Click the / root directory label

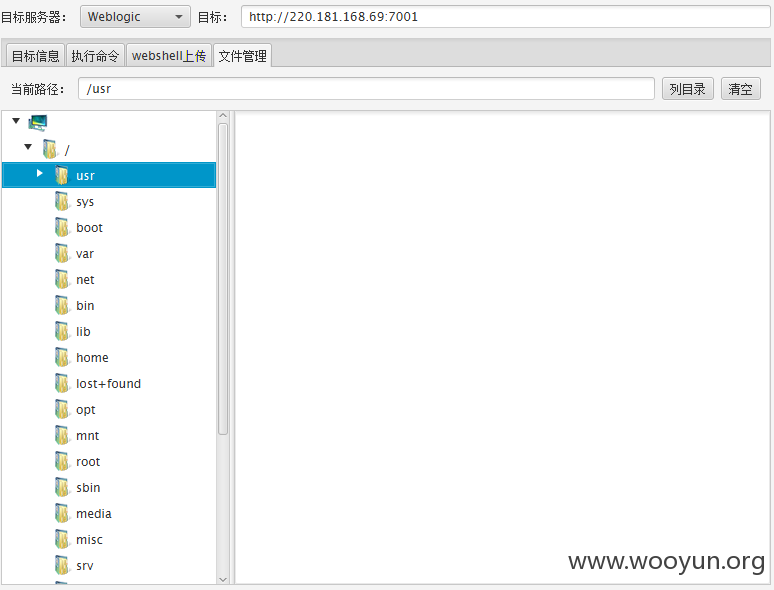point(67,150)
